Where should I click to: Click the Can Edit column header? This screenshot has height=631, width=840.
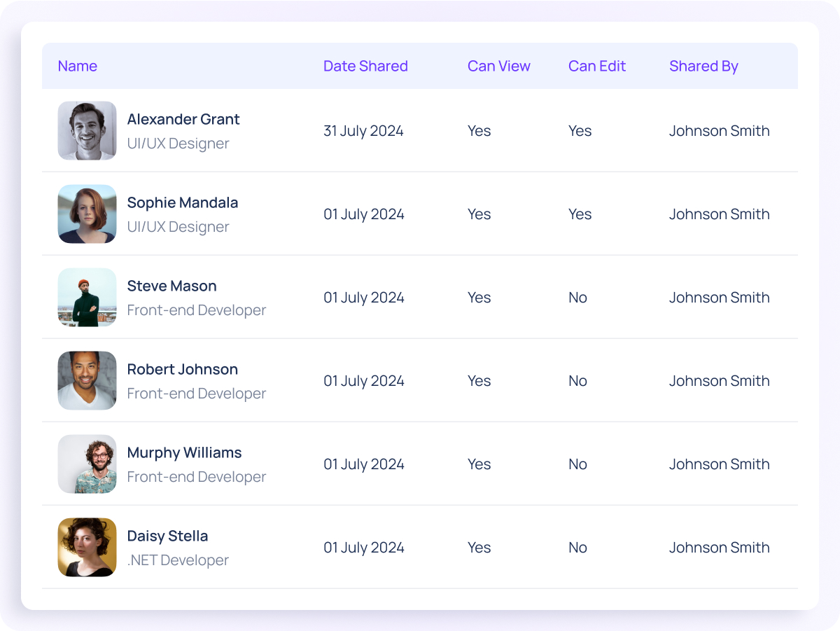[x=597, y=66]
